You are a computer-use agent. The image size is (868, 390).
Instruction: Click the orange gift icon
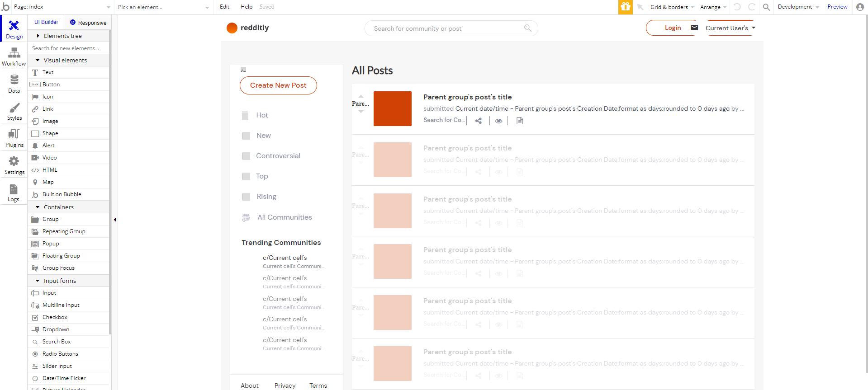(626, 7)
